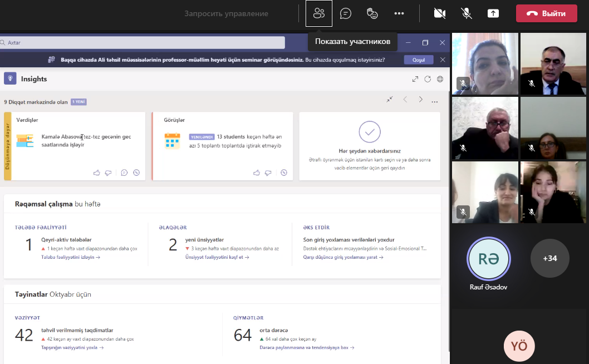Screen dimensions: 589x364
Task: Click the Axtar search field
Action: point(142,42)
